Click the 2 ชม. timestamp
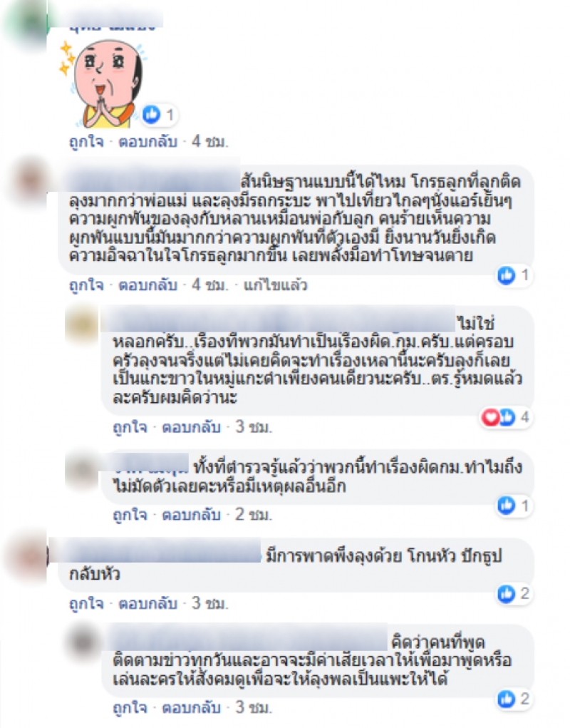570x728 pixels. pos(253,514)
